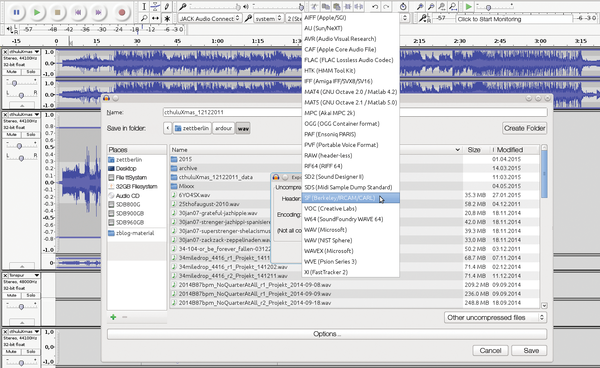Stop playback with the Stop button
The height and width of the screenshot is (368, 600).
click(57, 12)
